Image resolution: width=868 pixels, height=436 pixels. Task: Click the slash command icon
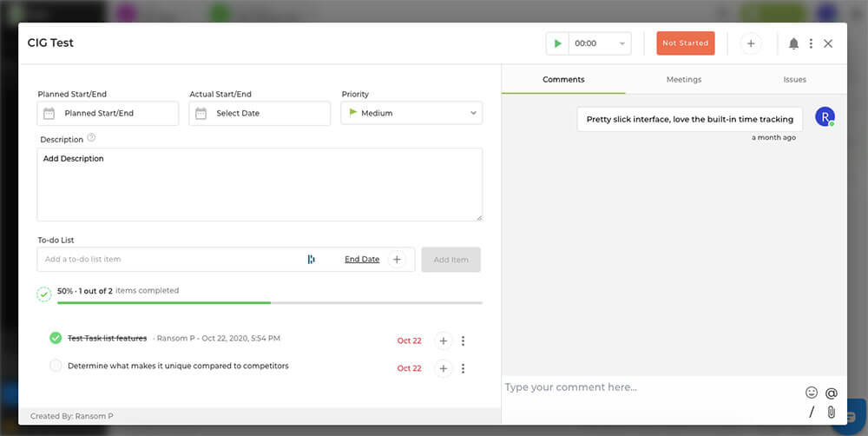812,412
